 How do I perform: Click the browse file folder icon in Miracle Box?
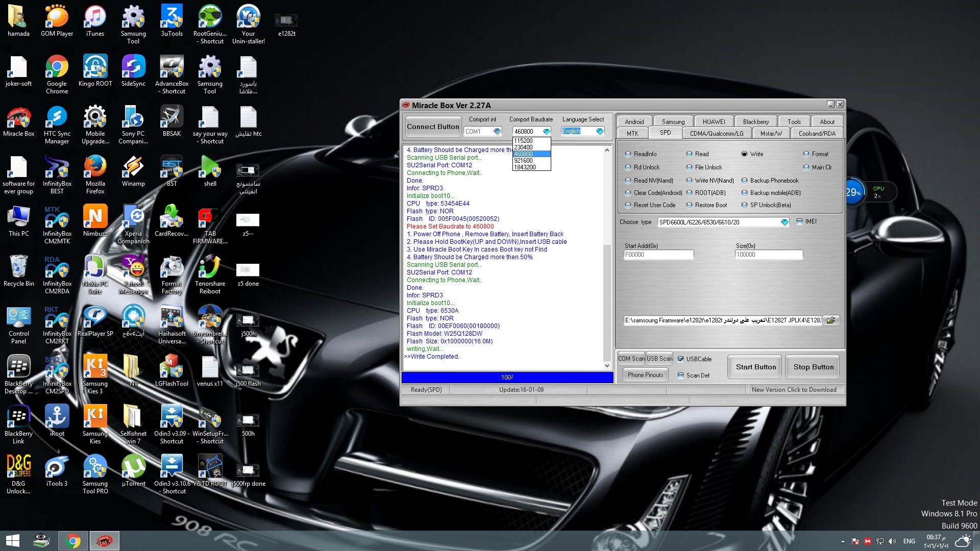click(x=831, y=320)
